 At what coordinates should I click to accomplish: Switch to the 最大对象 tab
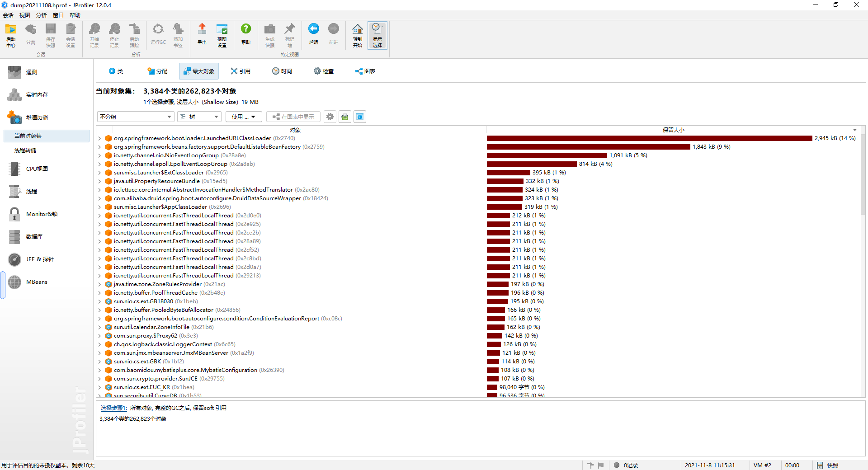(198, 71)
